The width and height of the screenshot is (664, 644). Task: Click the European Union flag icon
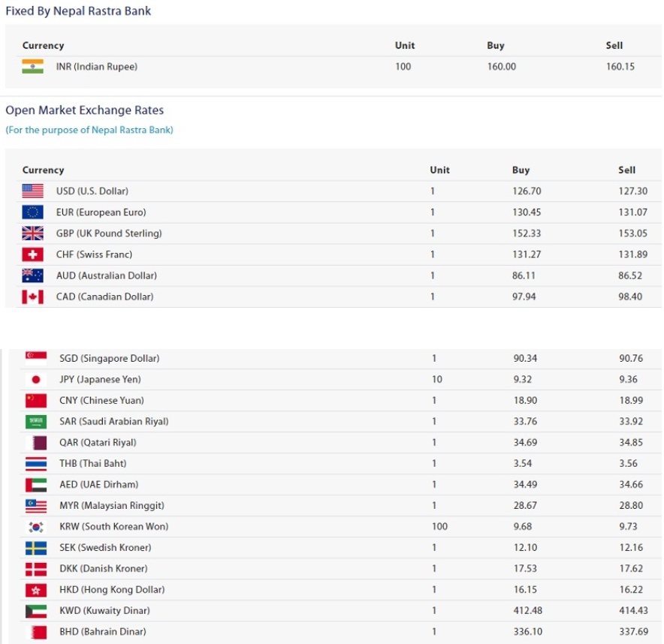(32, 212)
